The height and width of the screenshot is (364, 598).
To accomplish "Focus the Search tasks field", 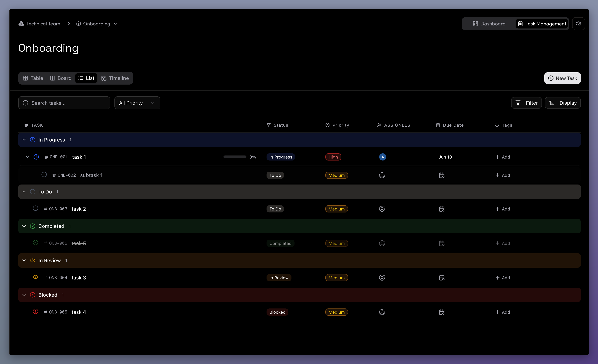I will [64, 103].
